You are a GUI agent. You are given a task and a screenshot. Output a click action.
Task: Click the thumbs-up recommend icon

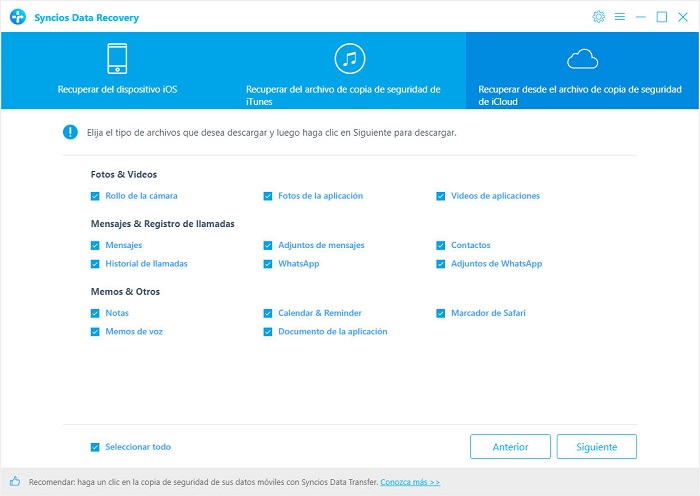click(x=15, y=481)
